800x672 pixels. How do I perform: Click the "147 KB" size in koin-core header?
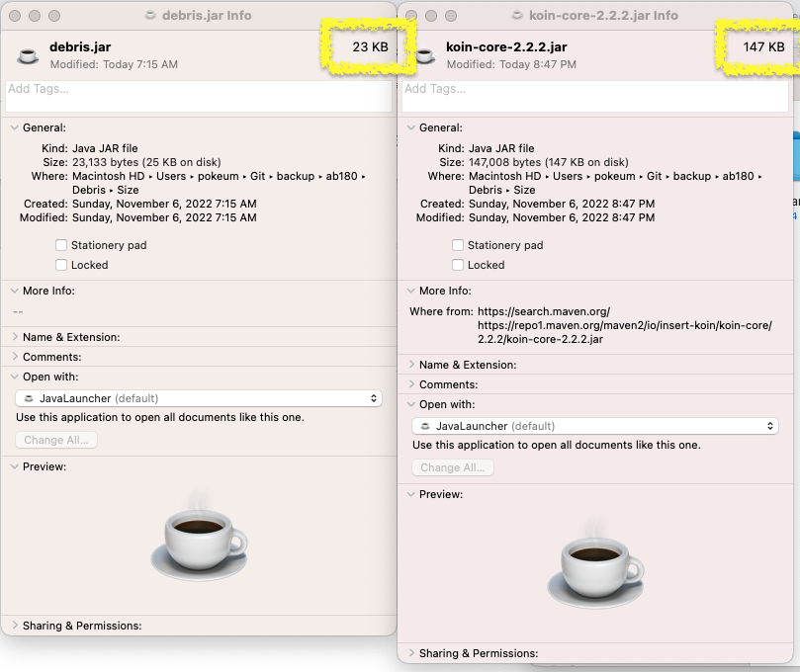pos(763,46)
